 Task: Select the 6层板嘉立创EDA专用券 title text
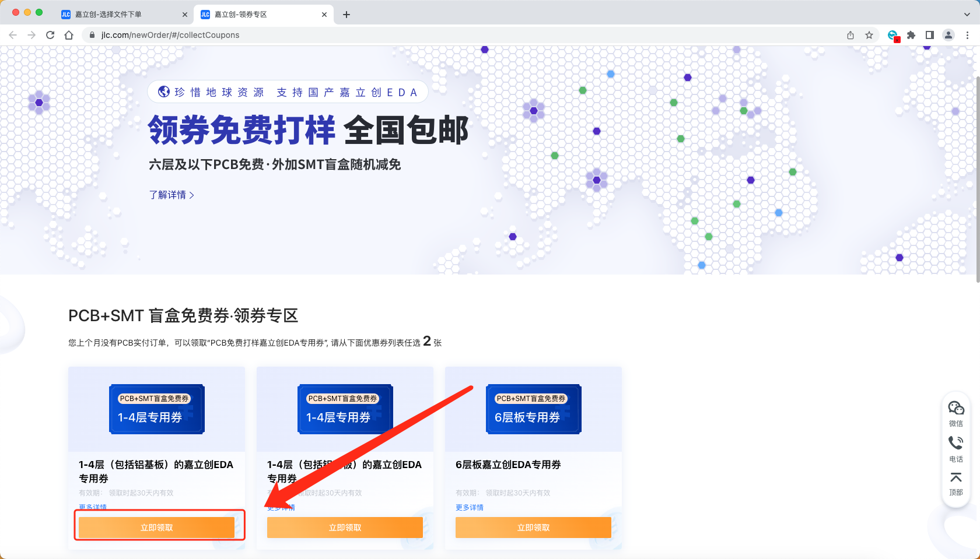coord(508,465)
